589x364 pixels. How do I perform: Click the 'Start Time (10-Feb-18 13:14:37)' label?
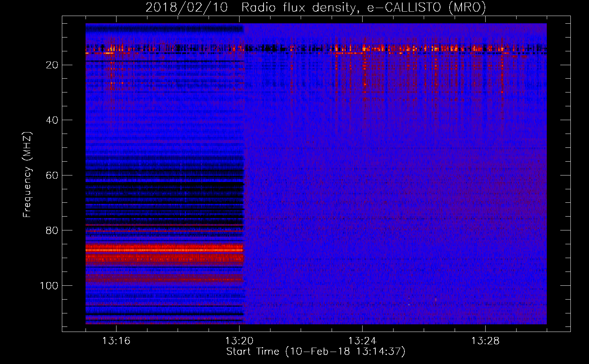click(316, 352)
